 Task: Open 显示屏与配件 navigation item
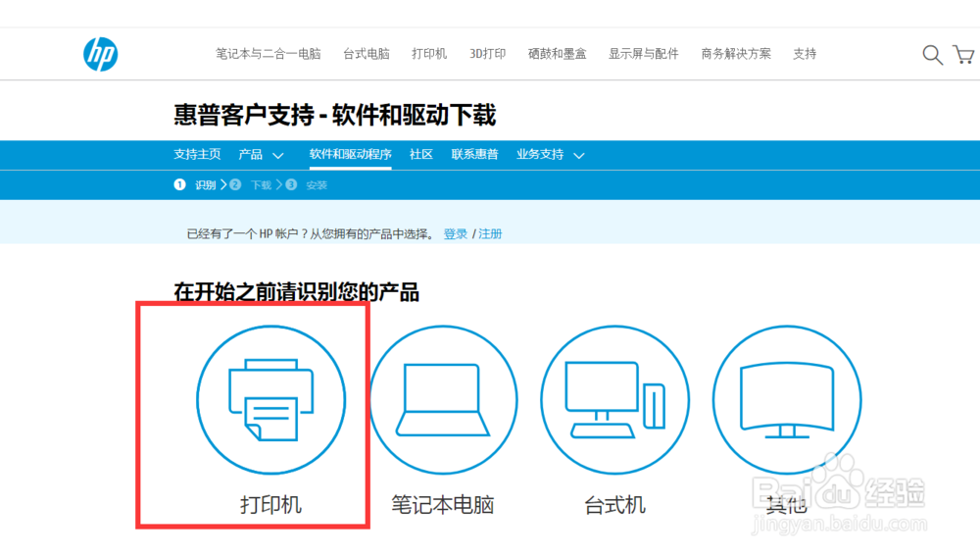644,54
